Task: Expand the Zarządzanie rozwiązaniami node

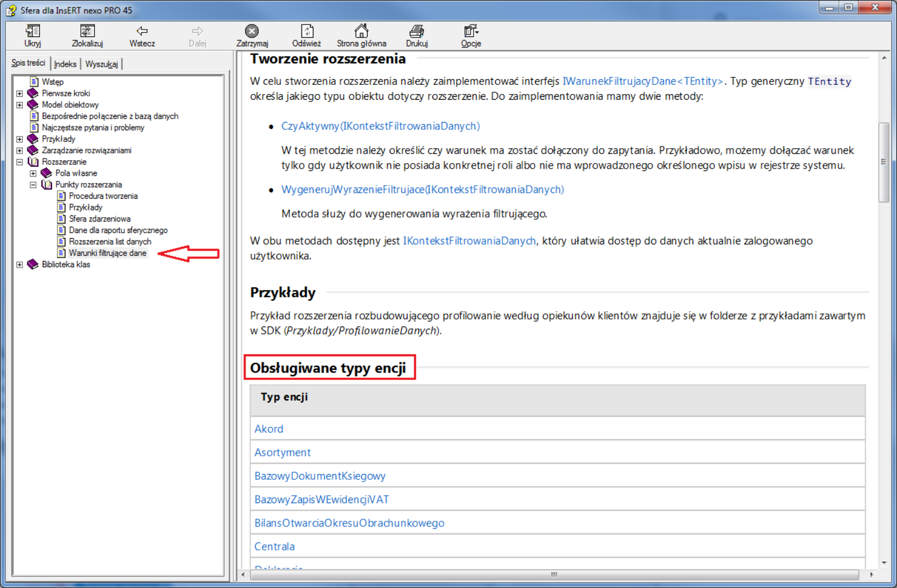Action: click(20, 150)
